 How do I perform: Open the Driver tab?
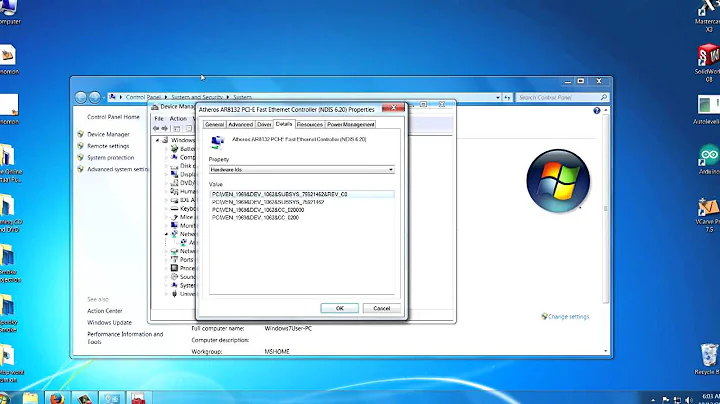coord(264,124)
